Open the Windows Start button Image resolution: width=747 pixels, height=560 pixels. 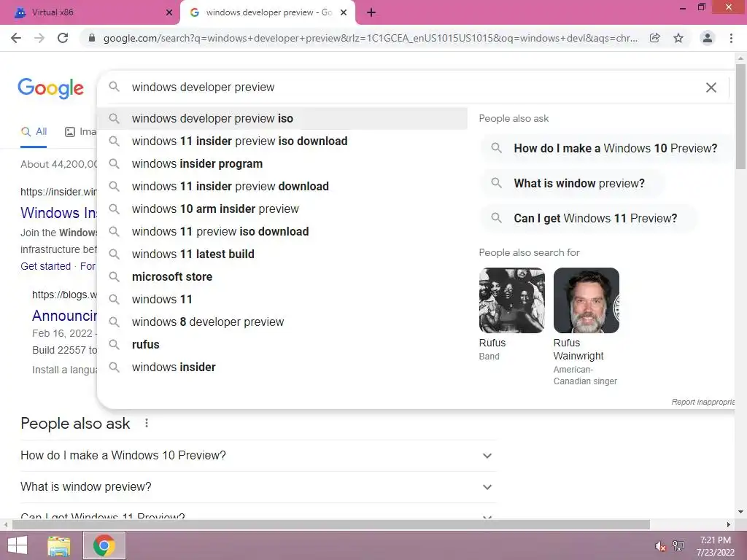point(18,545)
